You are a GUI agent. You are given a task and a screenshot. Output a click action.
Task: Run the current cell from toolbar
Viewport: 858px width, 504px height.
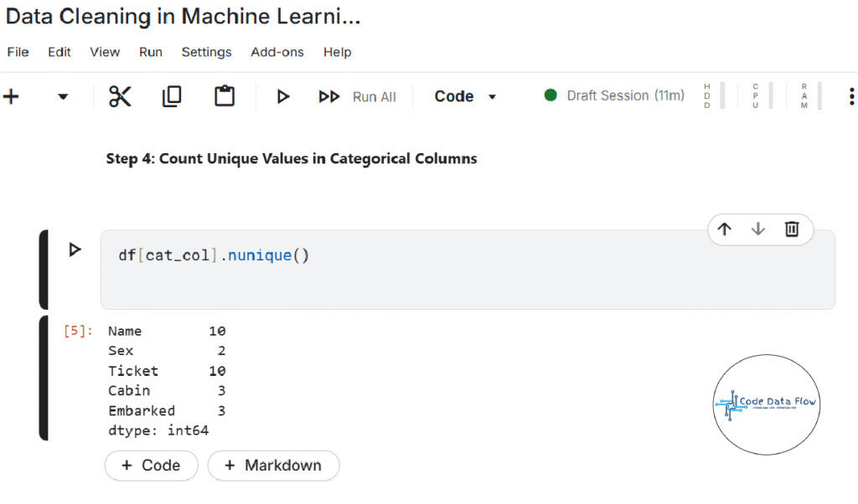click(283, 97)
